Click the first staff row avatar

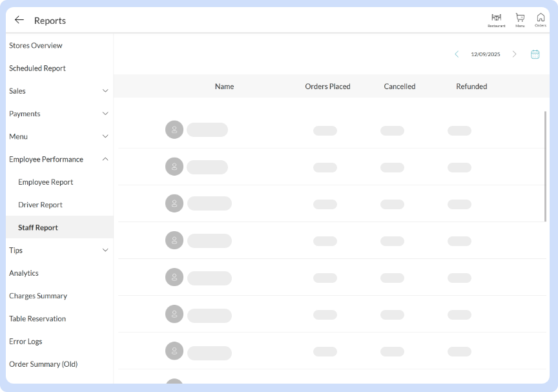point(174,130)
